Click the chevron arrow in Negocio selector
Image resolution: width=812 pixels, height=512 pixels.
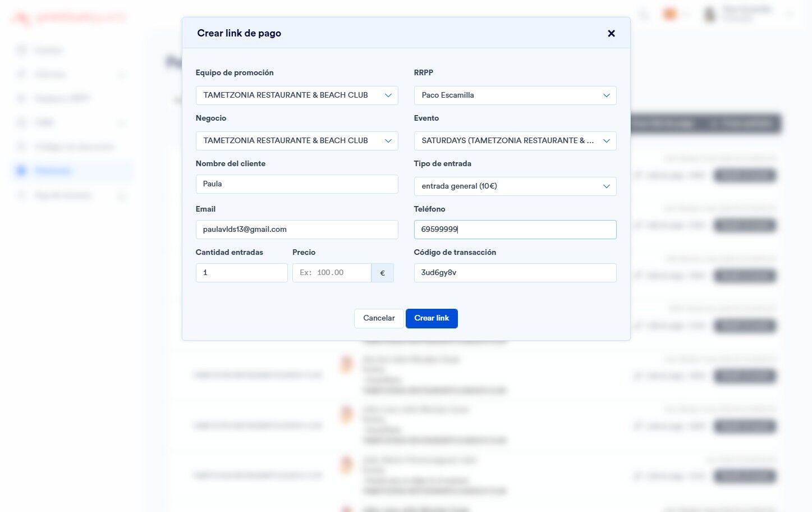click(x=388, y=141)
